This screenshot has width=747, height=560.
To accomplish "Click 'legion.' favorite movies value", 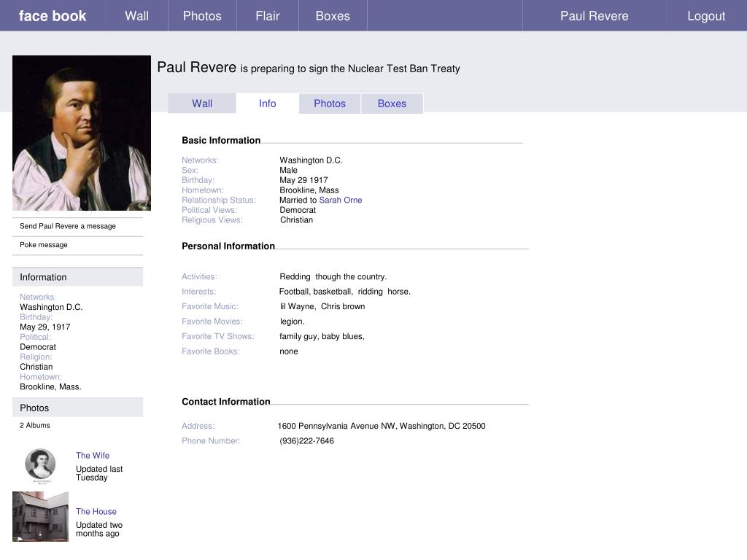I will coord(292,322).
